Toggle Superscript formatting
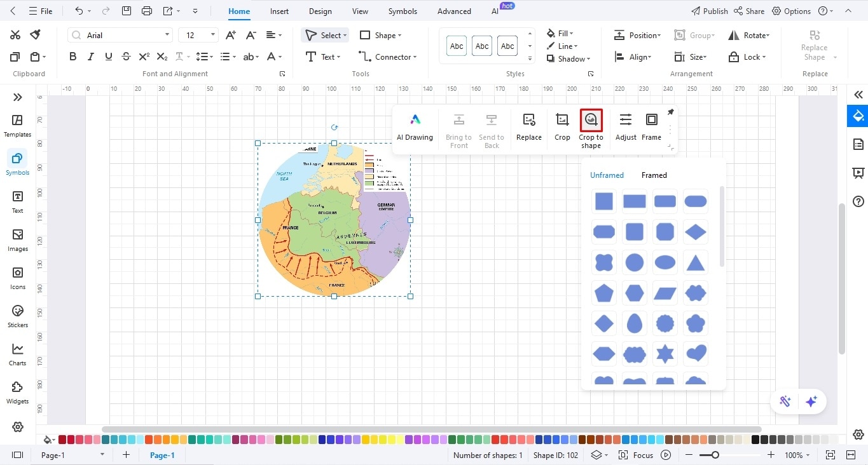The height and width of the screenshot is (465, 868). tap(144, 57)
